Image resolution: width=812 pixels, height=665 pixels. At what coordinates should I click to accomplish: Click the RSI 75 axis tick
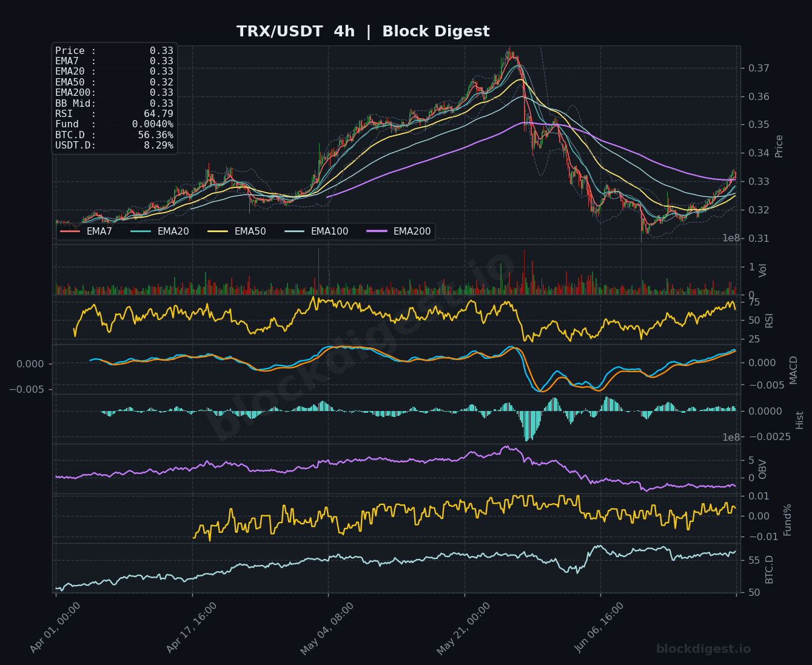point(754,302)
